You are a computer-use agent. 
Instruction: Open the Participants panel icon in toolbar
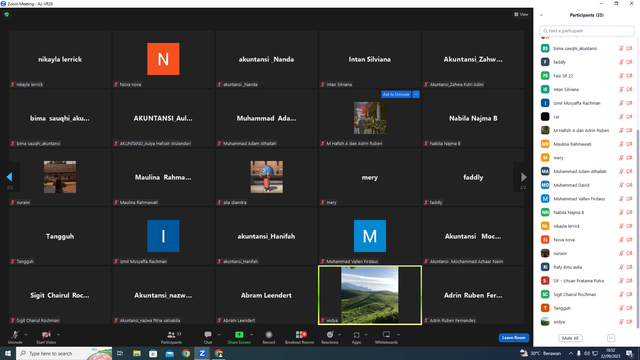click(171, 335)
